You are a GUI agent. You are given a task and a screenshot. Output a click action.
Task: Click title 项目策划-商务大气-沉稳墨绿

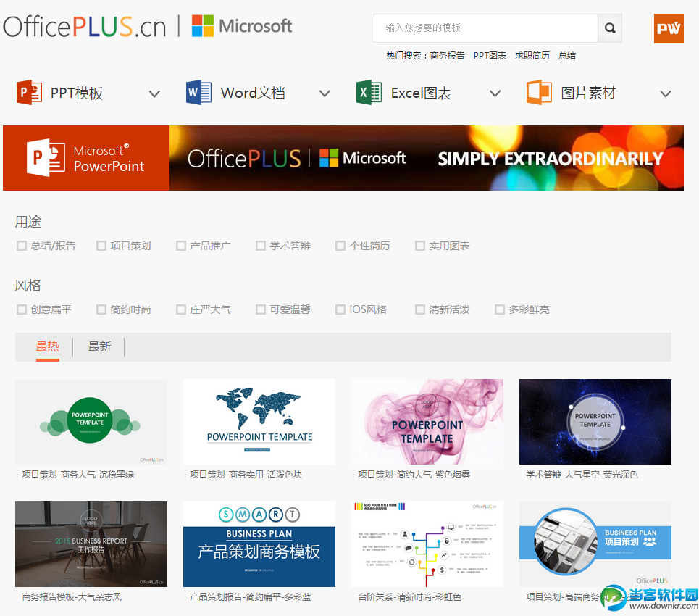click(x=78, y=475)
